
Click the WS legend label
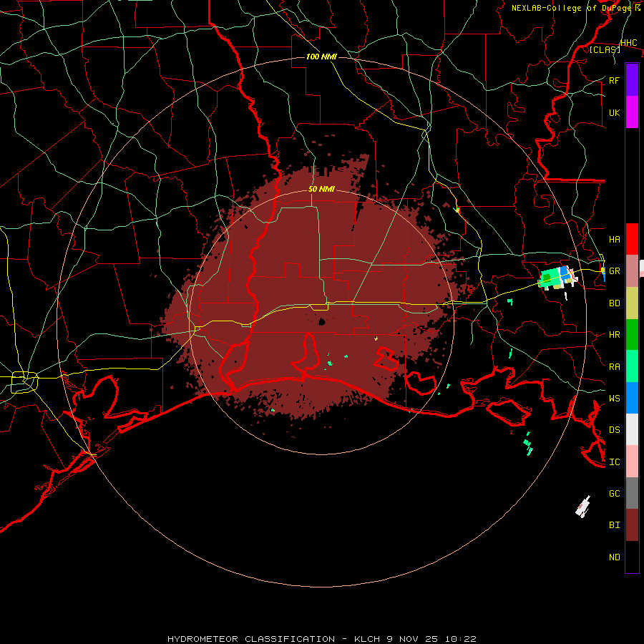coord(615,398)
